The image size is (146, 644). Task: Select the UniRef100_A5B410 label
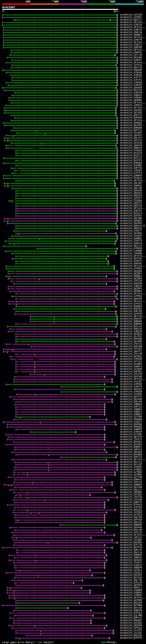pyautogui.click(x=131, y=95)
